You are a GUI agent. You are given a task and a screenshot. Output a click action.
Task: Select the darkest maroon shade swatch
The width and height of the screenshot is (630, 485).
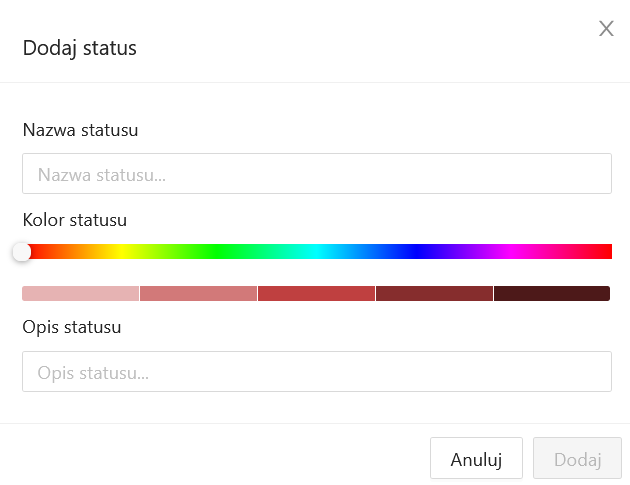552,293
